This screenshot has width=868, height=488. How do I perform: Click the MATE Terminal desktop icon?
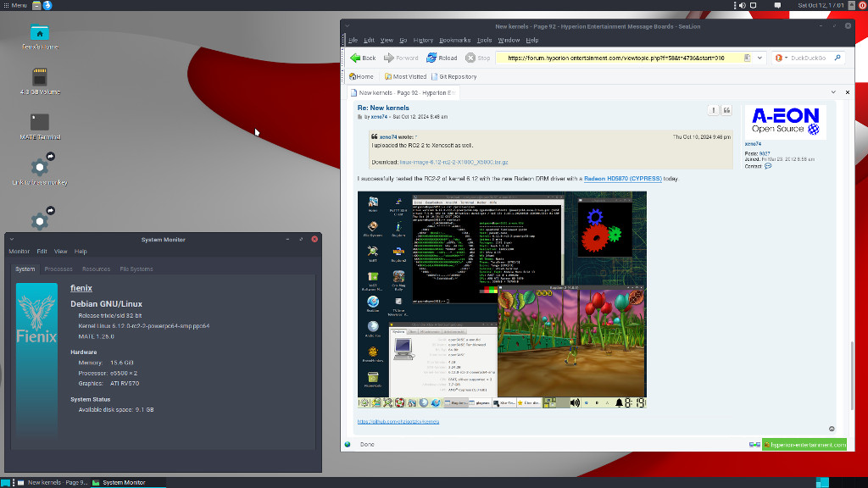[x=39, y=126]
